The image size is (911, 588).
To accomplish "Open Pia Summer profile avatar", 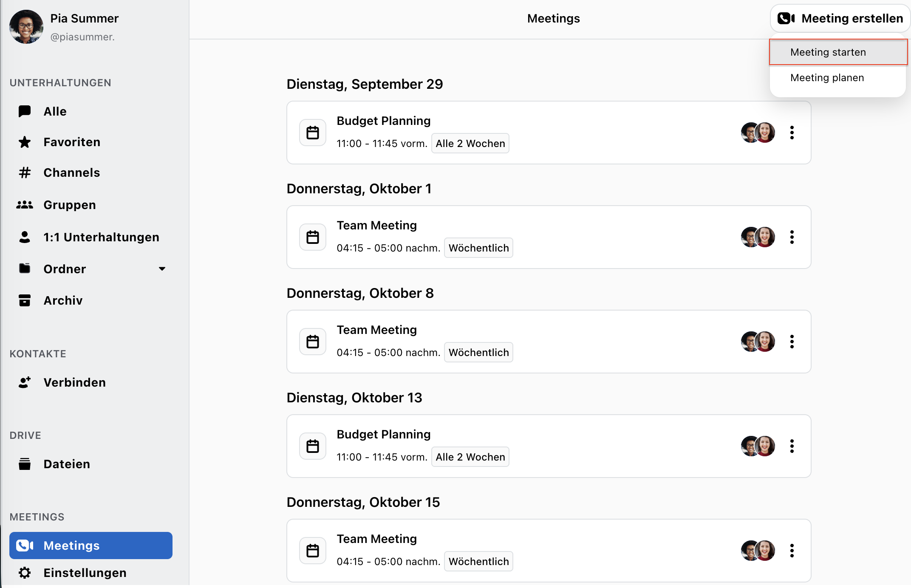I will click(x=26, y=27).
